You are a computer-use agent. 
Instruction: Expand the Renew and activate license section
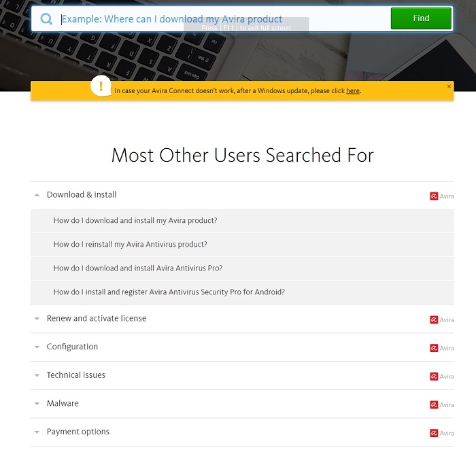[x=37, y=319]
